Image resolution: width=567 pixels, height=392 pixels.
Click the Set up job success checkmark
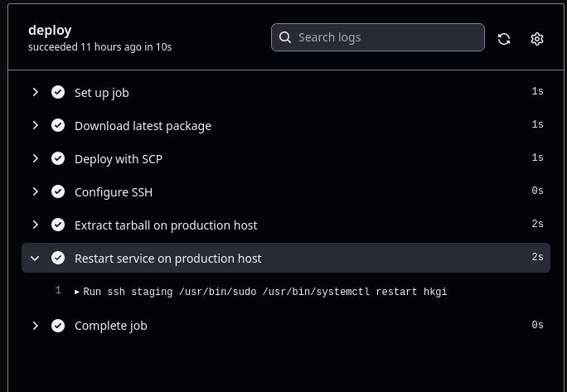point(58,93)
